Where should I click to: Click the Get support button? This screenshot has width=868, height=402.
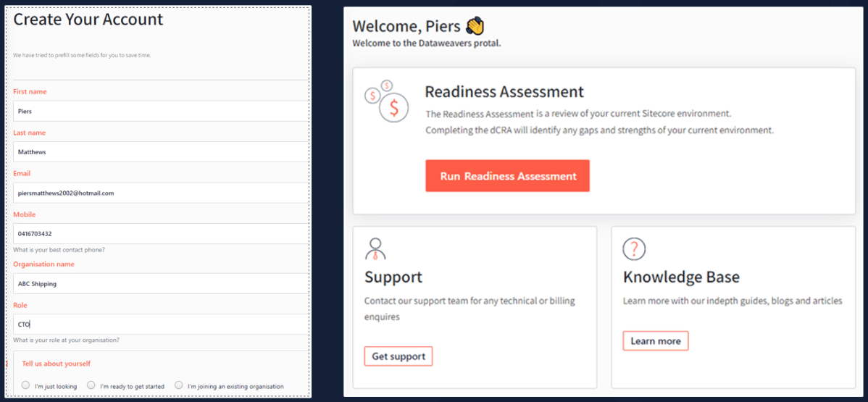[398, 356]
